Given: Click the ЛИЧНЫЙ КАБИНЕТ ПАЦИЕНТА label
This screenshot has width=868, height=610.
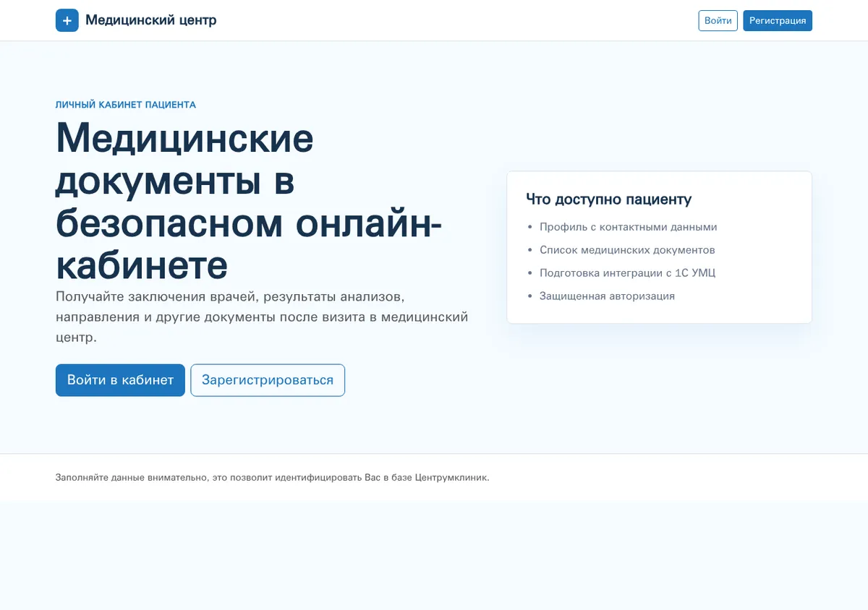Looking at the screenshot, I should click(x=126, y=105).
